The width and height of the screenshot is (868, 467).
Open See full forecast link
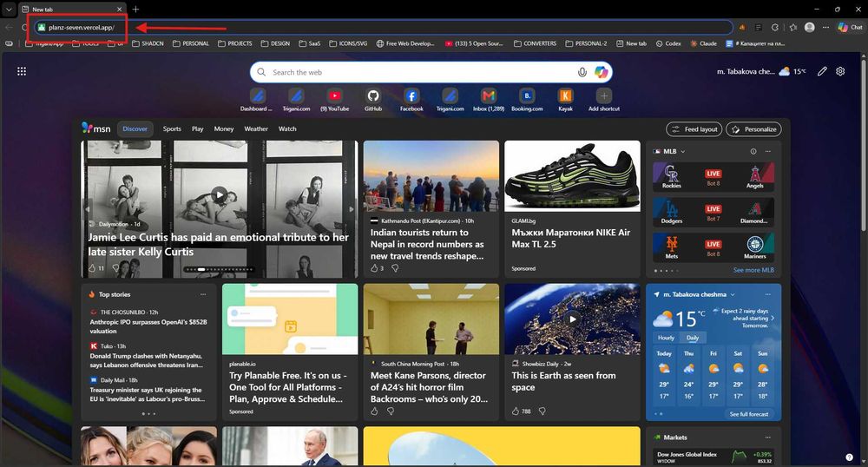[x=749, y=414]
